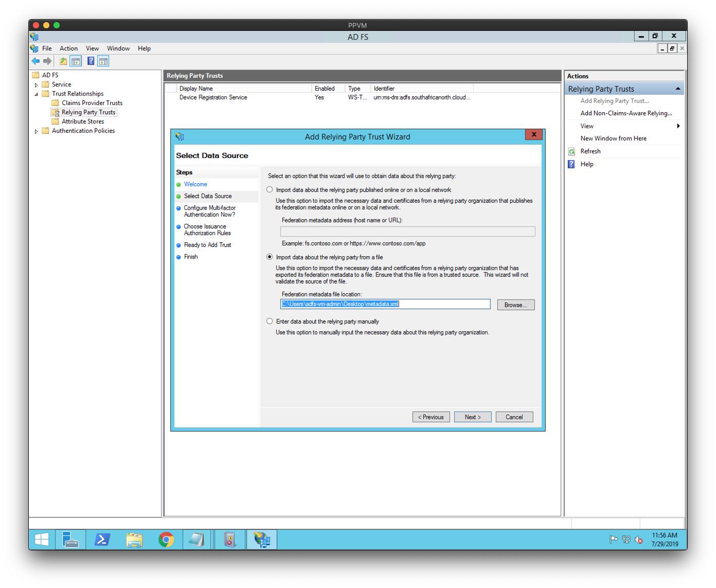716x588 pixels.
Task: Expand the Service tree node
Action: (36, 85)
